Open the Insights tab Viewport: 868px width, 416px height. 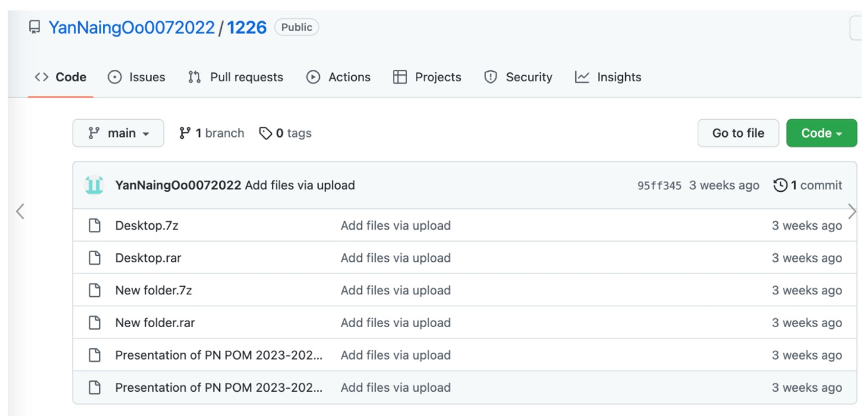pos(608,77)
